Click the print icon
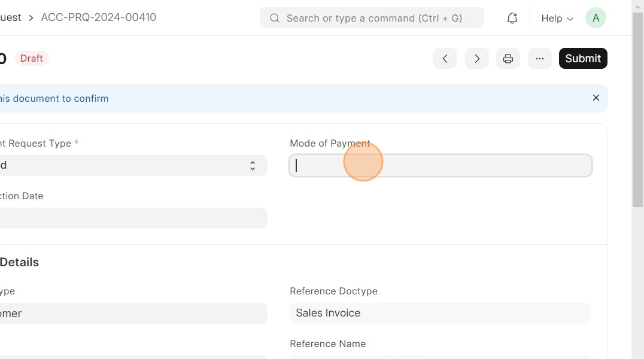This screenshot has width=644, height=359. pyautogui.click(x=508, y=59)
